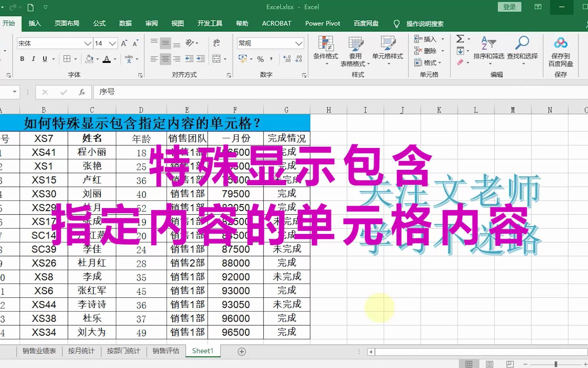The image size is (588, 368).
Task: Click the AutoSum Σ icon
Action: pos(460,39)
